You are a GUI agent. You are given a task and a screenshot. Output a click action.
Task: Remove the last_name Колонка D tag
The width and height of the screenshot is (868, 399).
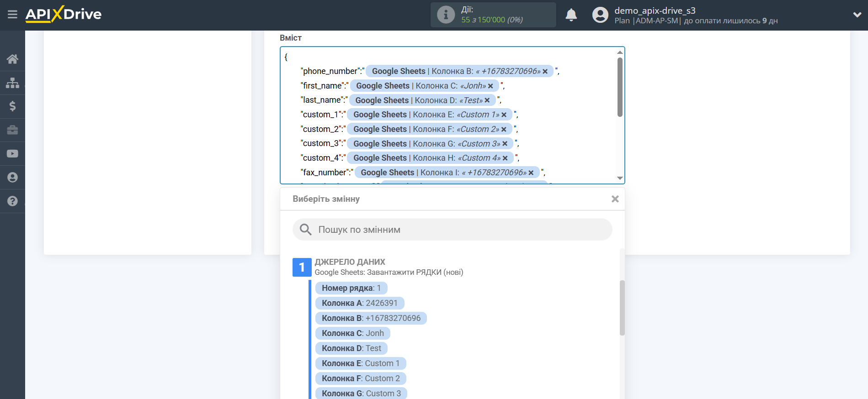point(487,100)
